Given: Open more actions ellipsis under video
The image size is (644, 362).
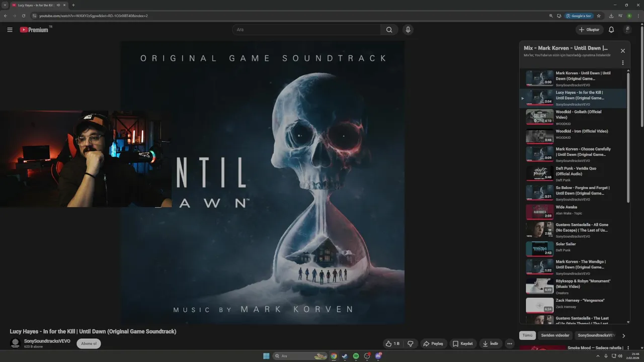Looking at the screenshot, I should 510,343.
